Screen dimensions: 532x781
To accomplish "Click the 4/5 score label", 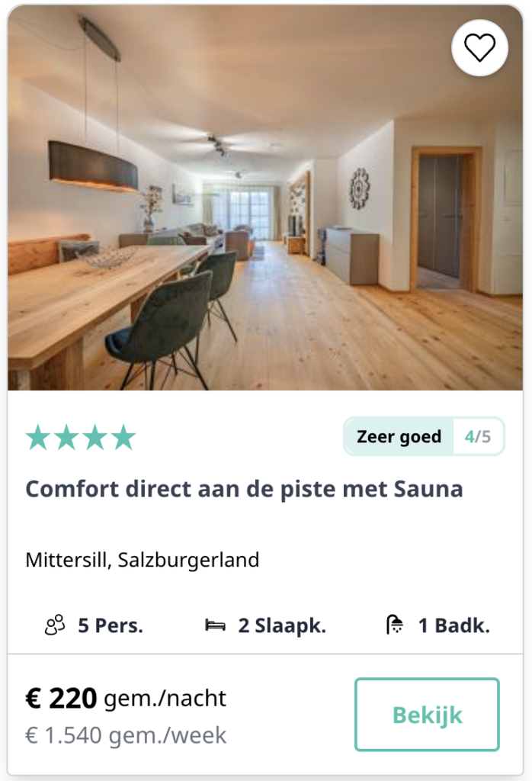I will (478, 437).
